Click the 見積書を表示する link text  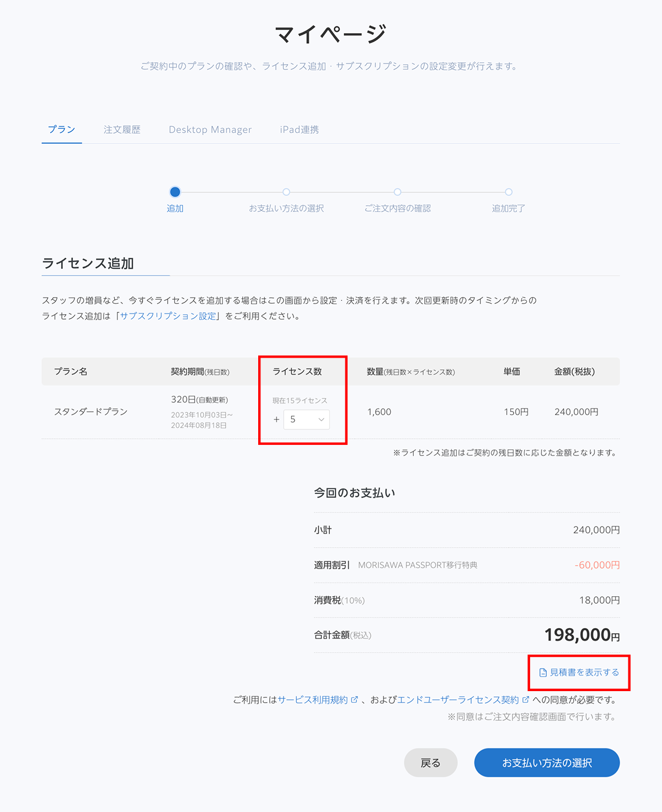pos(584,672)
